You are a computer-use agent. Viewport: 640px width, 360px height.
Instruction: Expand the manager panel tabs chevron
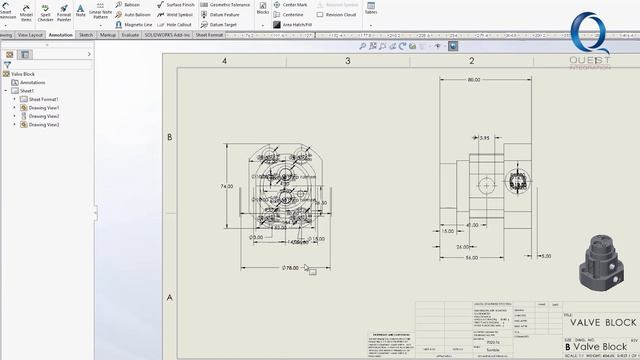(x=89, y=54)
